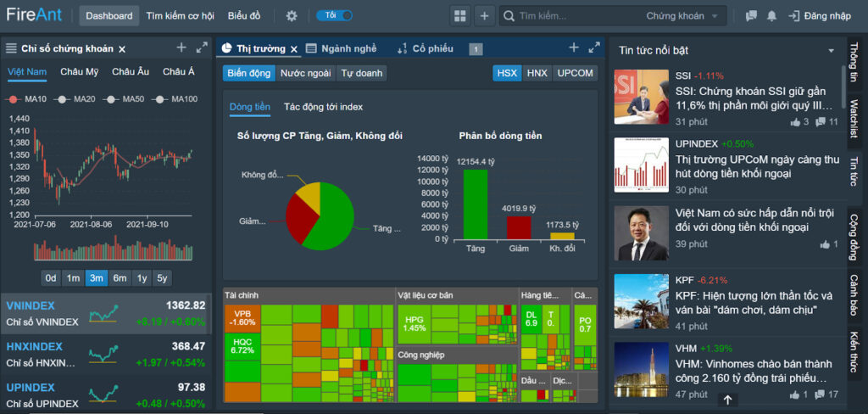Open the Chứng khoán search type dropdown
This screenshot has height=414, width=868.
(x=682, y=16)
